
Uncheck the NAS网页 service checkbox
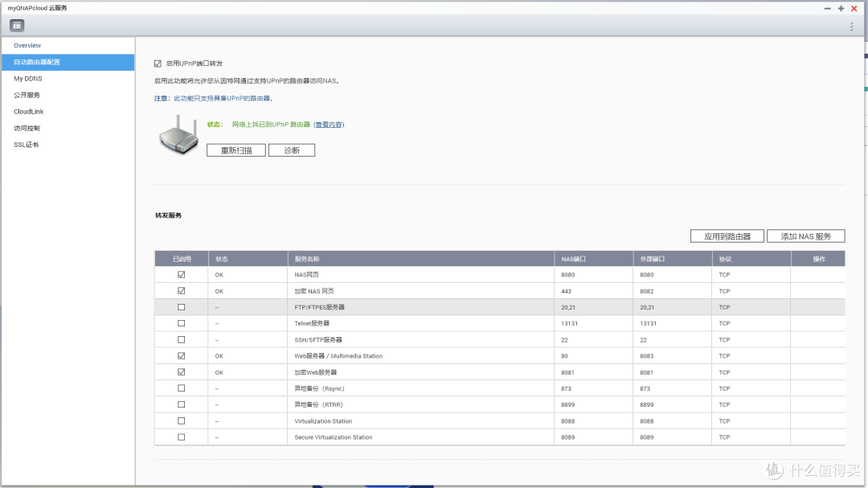181,275
